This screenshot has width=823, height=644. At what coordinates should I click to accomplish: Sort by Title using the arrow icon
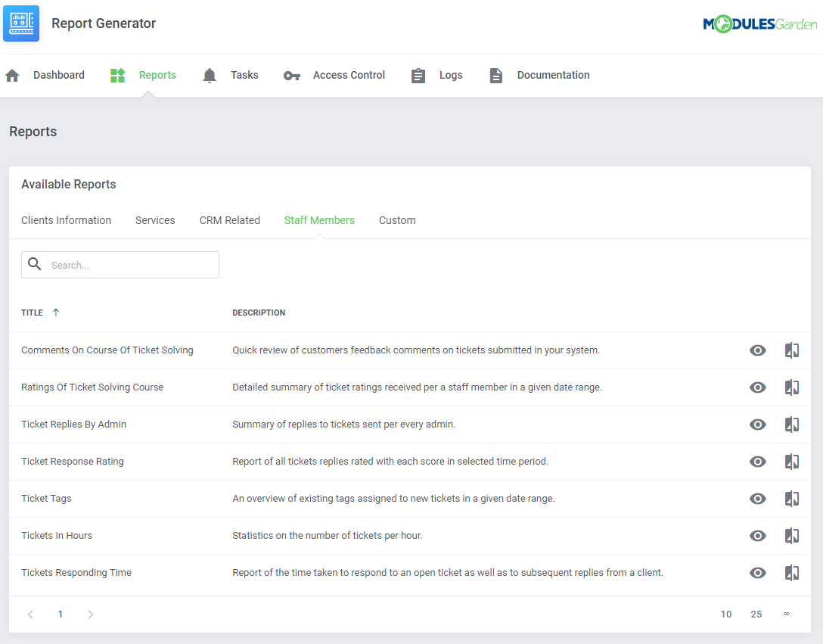(x=56, y=313)
